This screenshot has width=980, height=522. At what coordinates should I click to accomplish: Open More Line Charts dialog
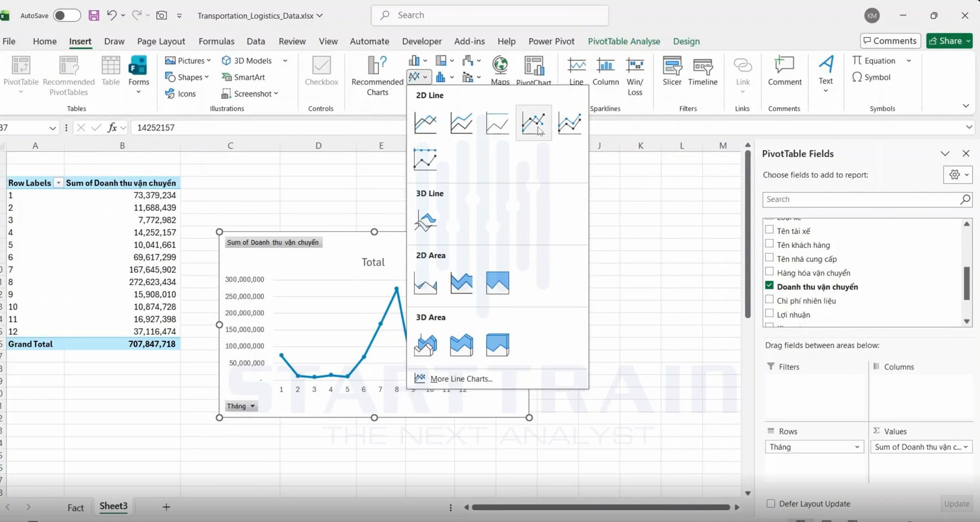(x=461, y=378)
